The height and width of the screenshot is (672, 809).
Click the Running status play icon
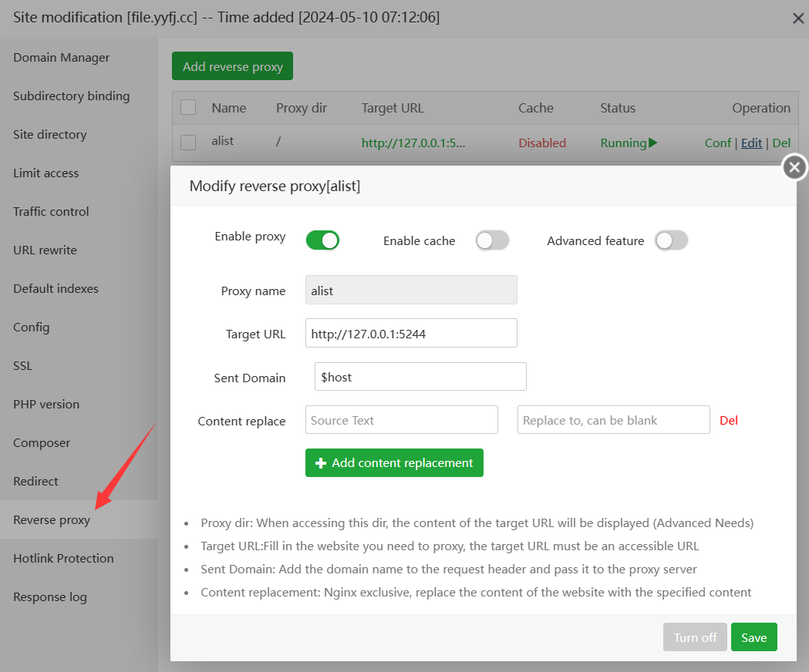click(652, 143)
